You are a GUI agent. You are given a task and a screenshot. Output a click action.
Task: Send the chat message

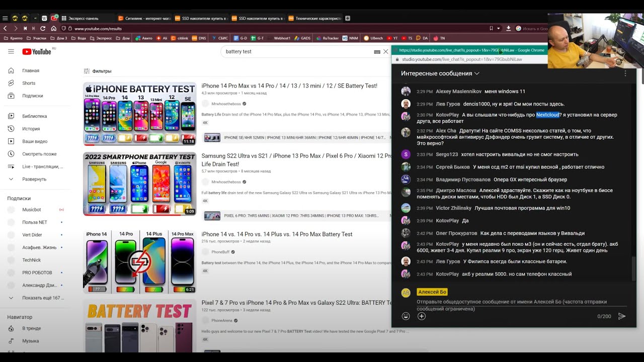pos(622,316)
